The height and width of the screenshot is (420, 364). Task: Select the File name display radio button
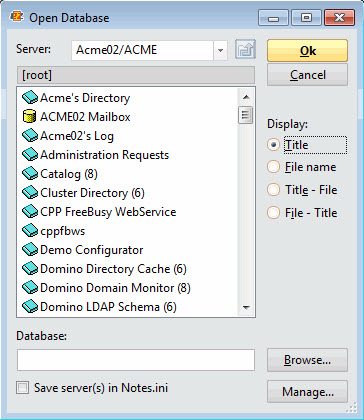pyautogui.click(x=273, y=167)
